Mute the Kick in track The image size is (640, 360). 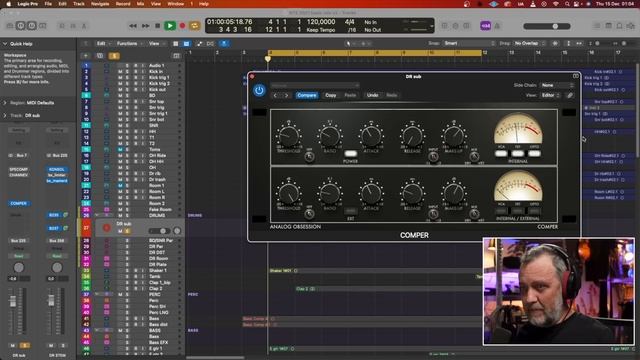pos(120,71)
